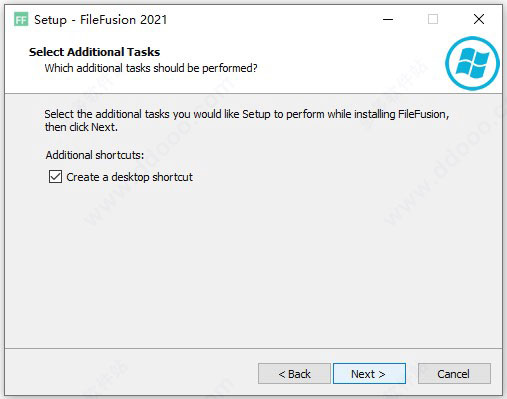Click 'Which additional tasks should be performed?' subtitle
The image size is (507, 399).
151,68
